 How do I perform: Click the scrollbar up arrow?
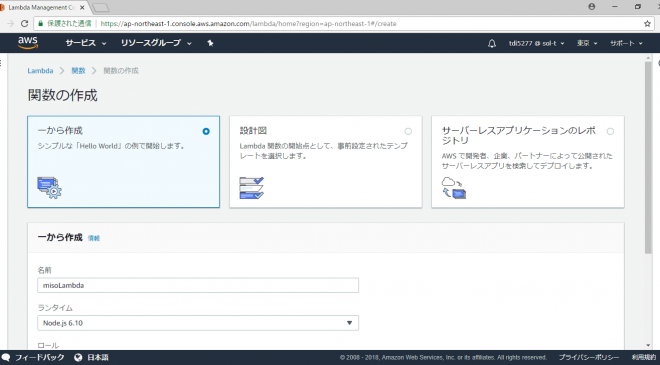click(648, 58)
